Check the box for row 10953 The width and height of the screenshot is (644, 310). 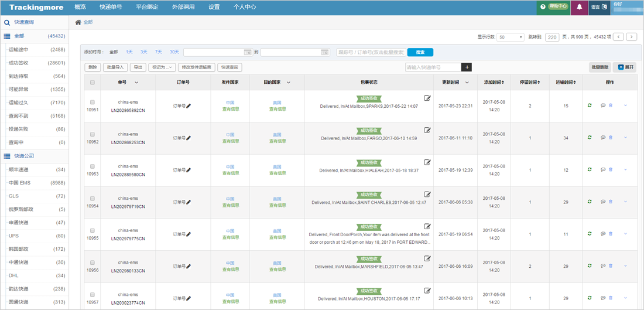93,166
